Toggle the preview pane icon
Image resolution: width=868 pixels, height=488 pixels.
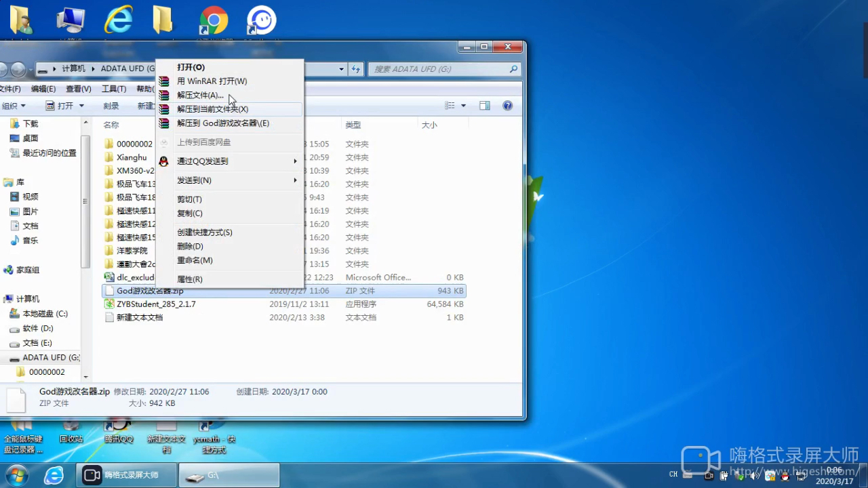(485, 106)
